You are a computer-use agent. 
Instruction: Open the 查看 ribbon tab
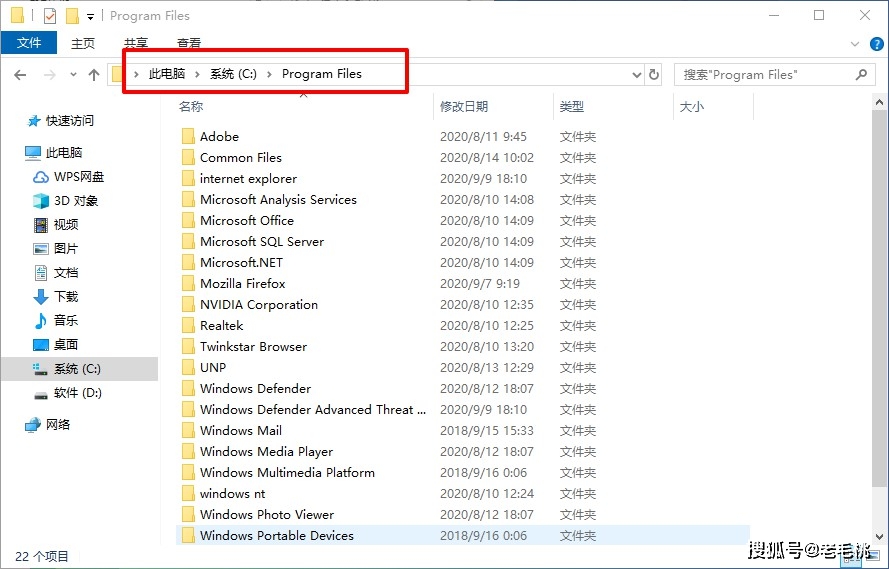coord(189,43)
